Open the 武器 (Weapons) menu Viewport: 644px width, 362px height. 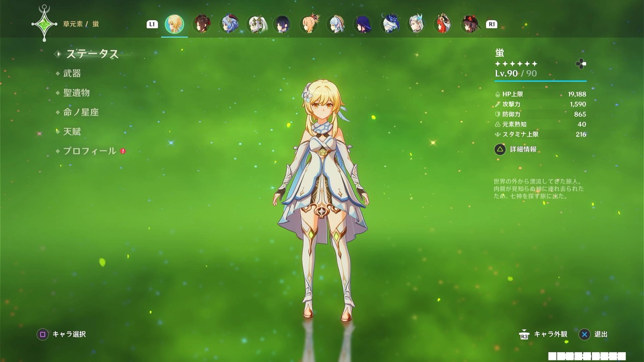(x=72, y=74)
